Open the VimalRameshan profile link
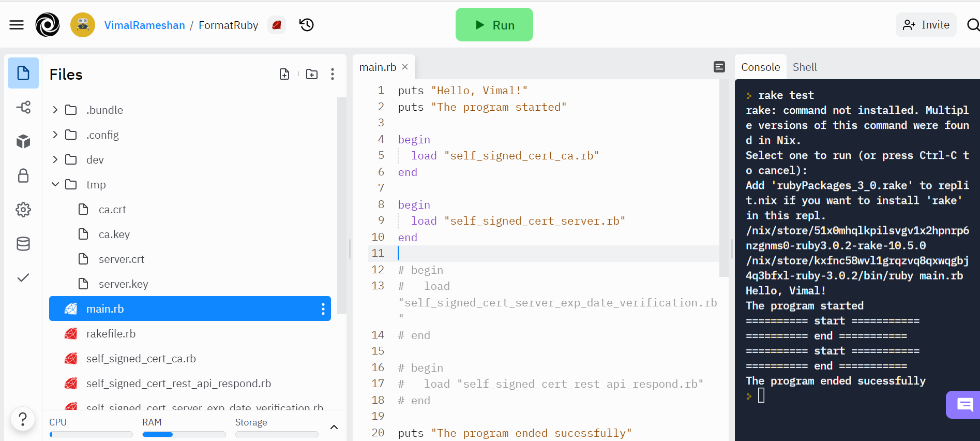Screen dimensions: 980x441 point(144,25)
